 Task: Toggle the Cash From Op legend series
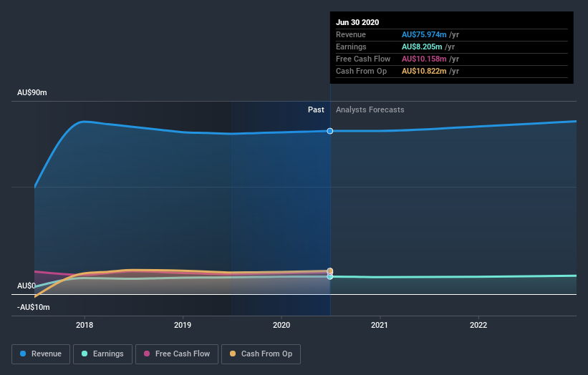(261, 354)
